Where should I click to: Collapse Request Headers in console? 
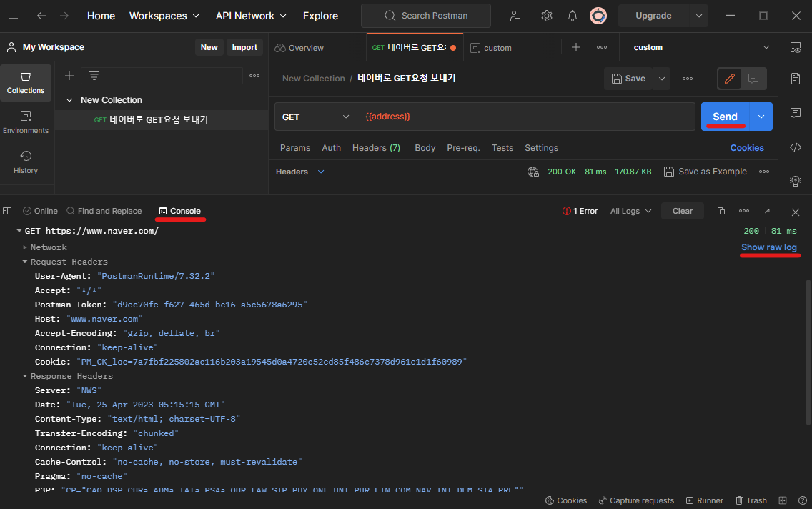click(25, 262)
